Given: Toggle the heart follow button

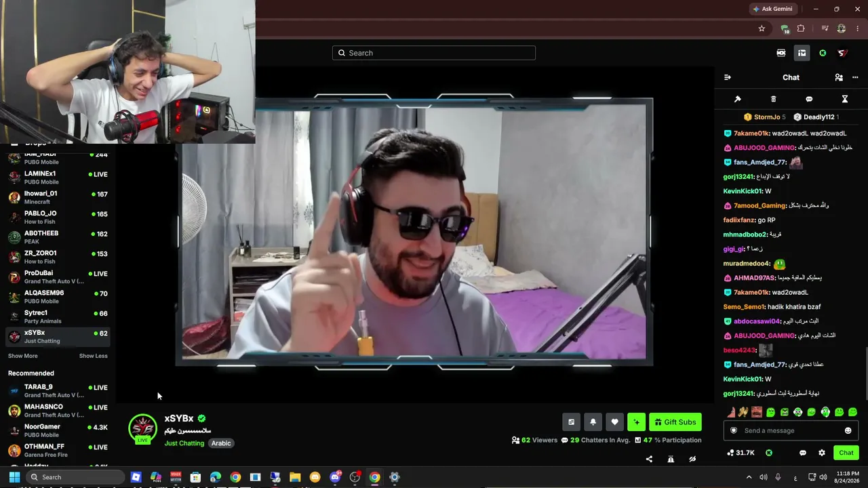Looking at the screenshot, I should coord(614,422).
